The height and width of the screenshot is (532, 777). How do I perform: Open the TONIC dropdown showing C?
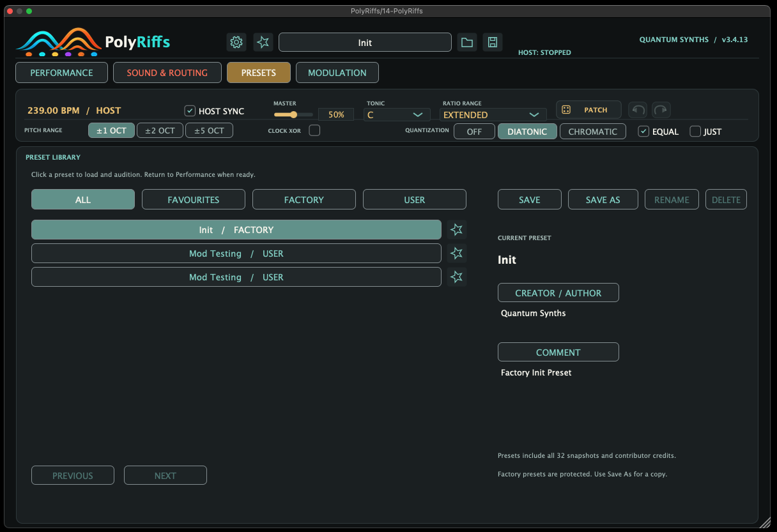pos(396,115)
